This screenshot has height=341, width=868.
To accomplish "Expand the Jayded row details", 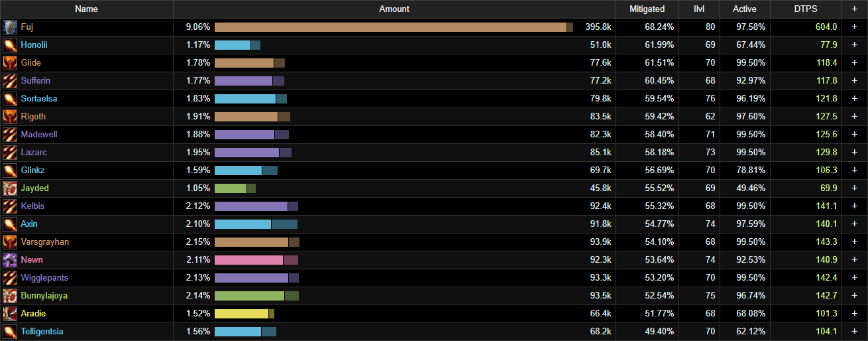I will pos(854,188).
